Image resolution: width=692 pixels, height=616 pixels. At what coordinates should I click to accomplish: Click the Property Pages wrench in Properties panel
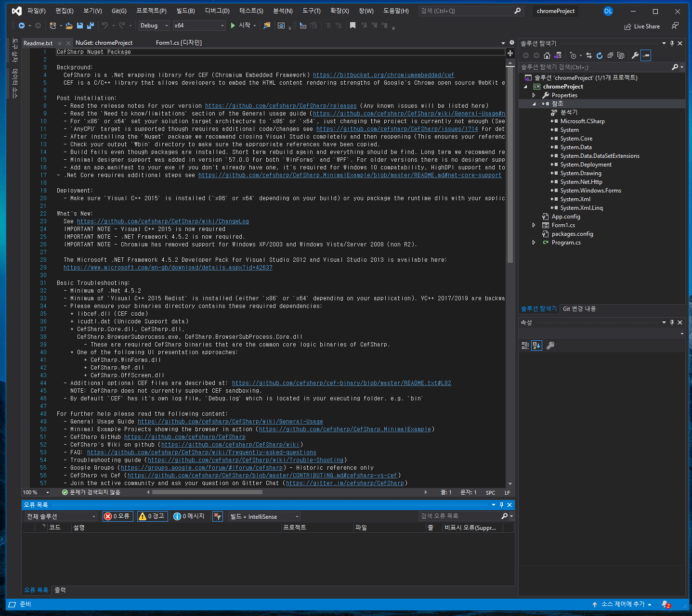(550, 346)
